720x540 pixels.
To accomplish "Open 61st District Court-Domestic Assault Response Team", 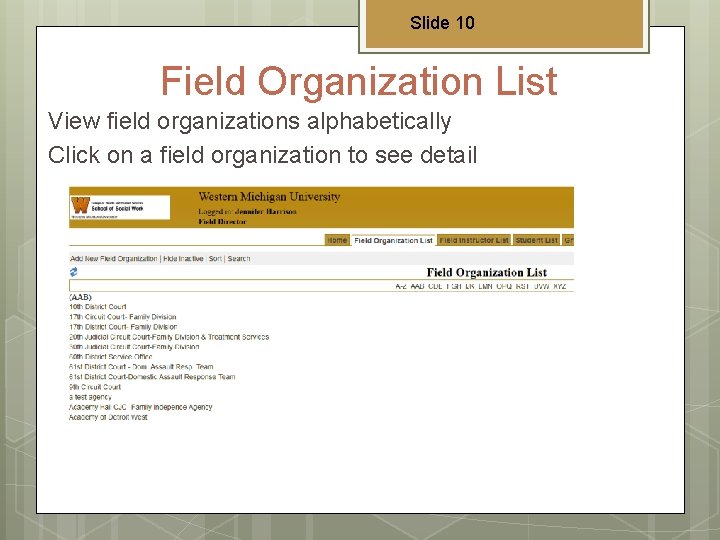I will 152,377.
